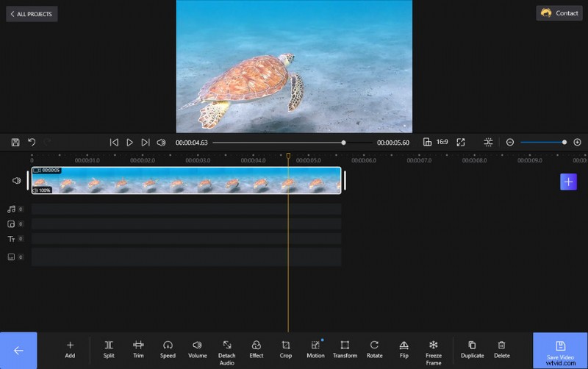Toggle preview volume speaker icon
Screen dimensions: 588x369
pyautogui.click(x=161, y=143)
